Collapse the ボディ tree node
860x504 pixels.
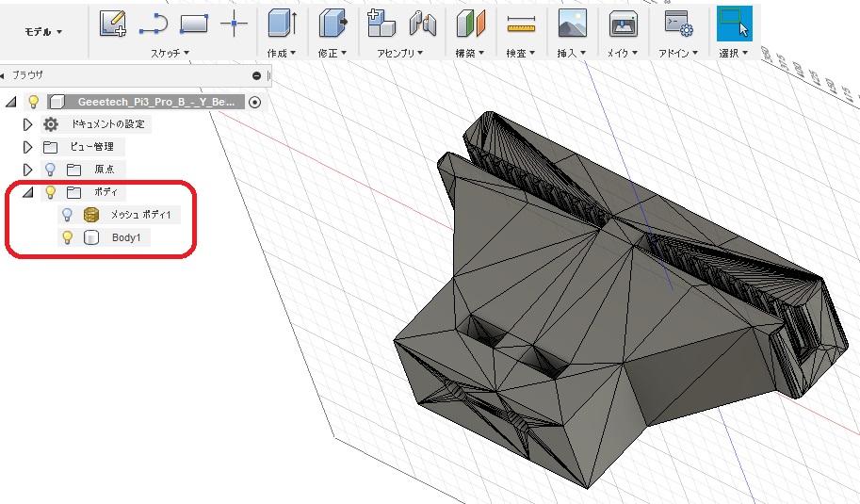point(28,192)
